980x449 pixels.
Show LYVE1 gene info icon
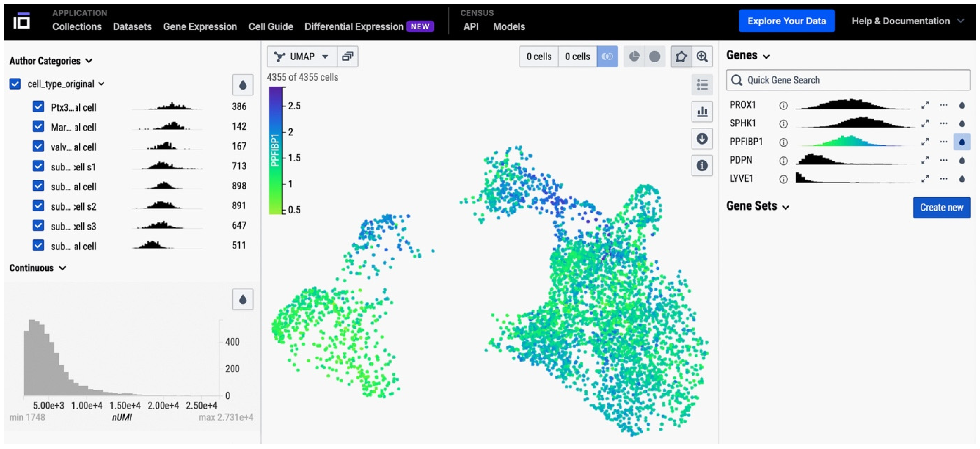click(783, 179)
